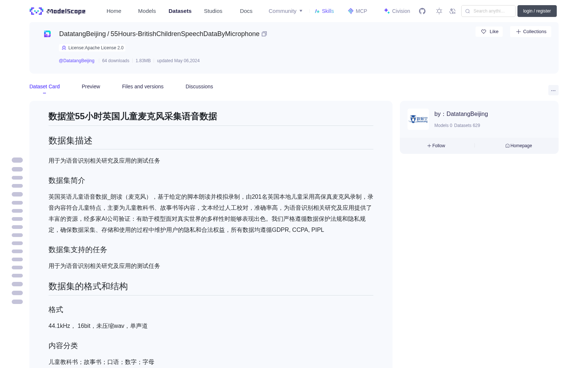Open the Studios nav item
The width and height of the screenshot is (588, 368).
pyautogui.click(x=213, y=11)
